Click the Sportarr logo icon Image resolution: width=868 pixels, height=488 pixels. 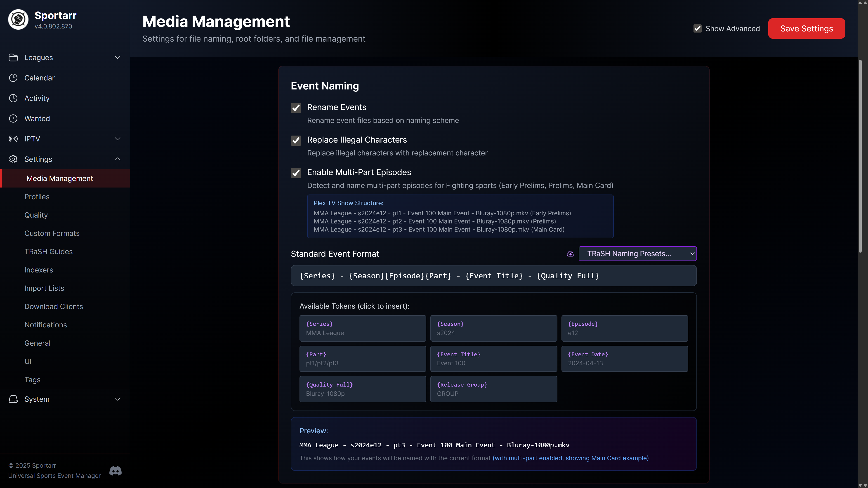tap(18, 19)
